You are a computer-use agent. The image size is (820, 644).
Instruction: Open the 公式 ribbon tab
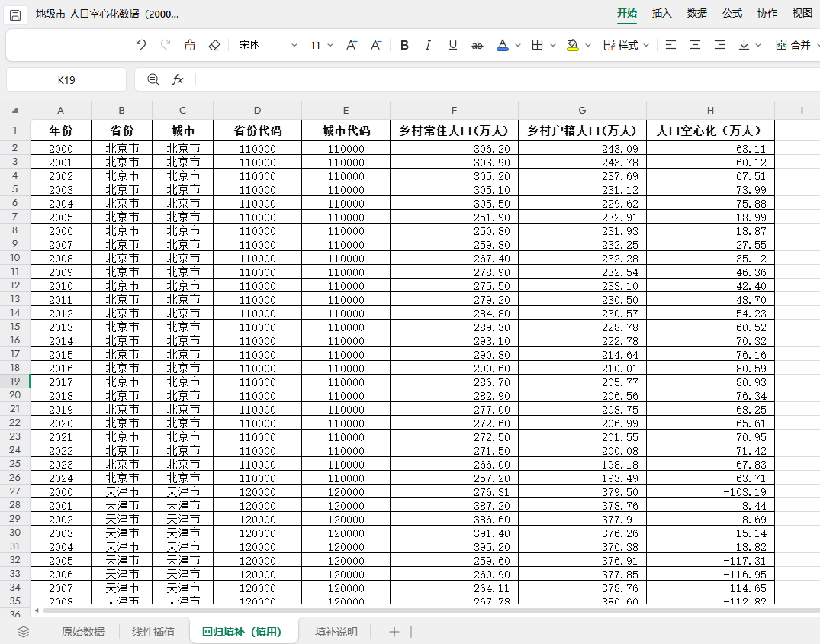tap(732, 13)
